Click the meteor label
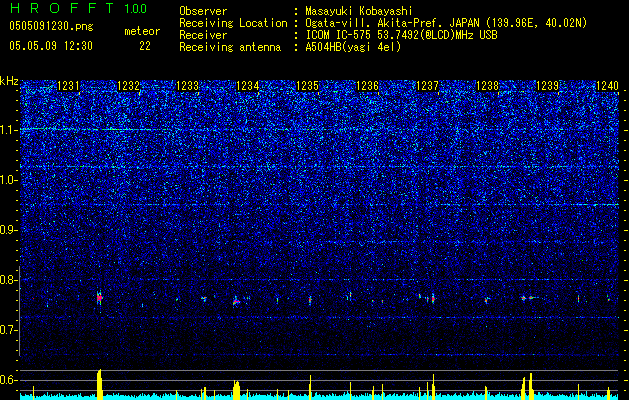Screen dimensions: 629x400 (142, 31)
